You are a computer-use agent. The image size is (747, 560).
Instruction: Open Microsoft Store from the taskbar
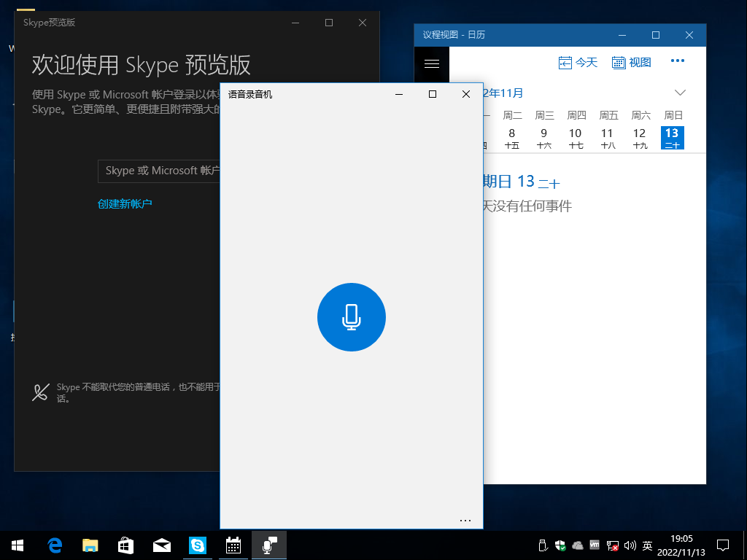tap(125, 545)
